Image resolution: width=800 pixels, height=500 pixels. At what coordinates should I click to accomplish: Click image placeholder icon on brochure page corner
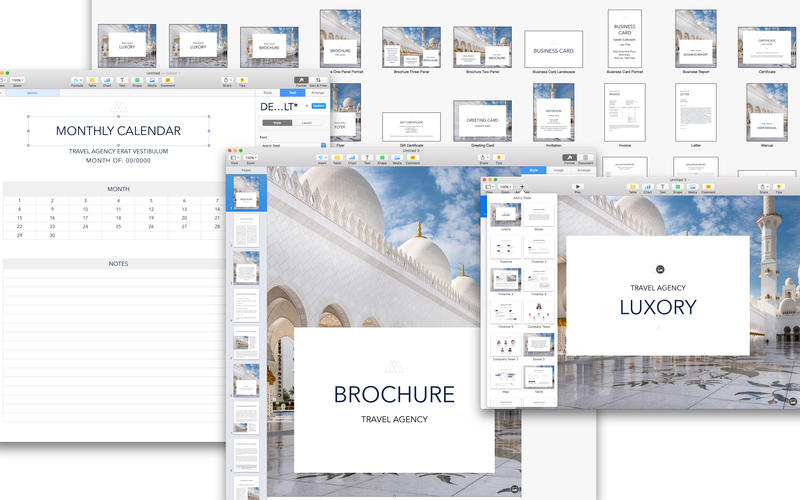click(x=515, y=489)
